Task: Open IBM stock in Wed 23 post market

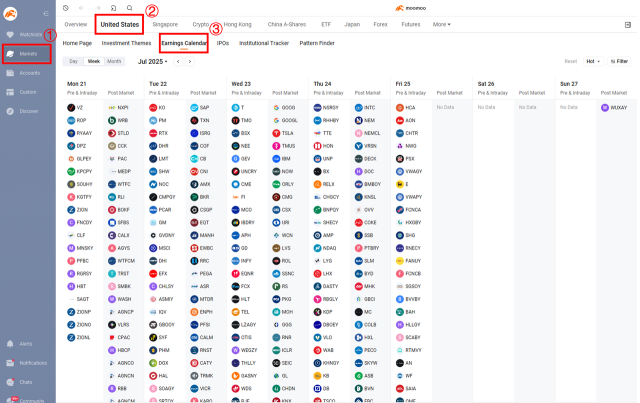Action: [282, 159]
